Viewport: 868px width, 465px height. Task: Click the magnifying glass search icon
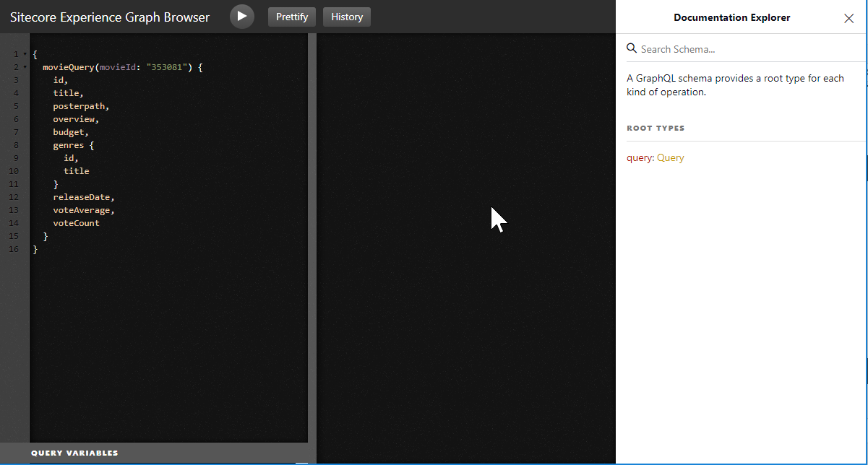click(x=632, y=48)
